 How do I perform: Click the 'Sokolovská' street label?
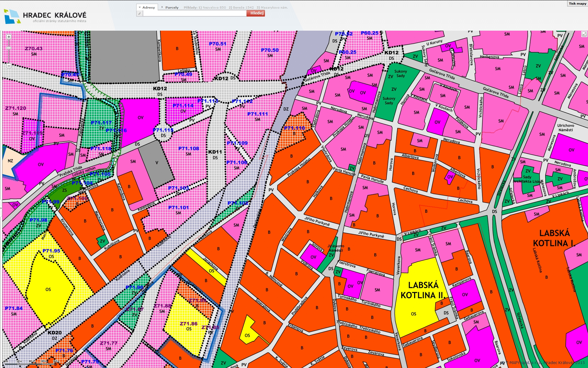(x=456, y=357)
